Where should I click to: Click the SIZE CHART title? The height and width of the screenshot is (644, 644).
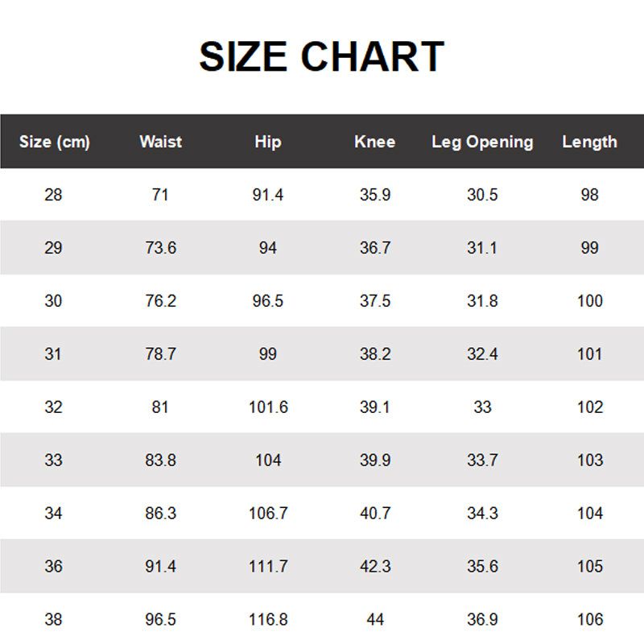pyautogui.click(x=321, y=57)
